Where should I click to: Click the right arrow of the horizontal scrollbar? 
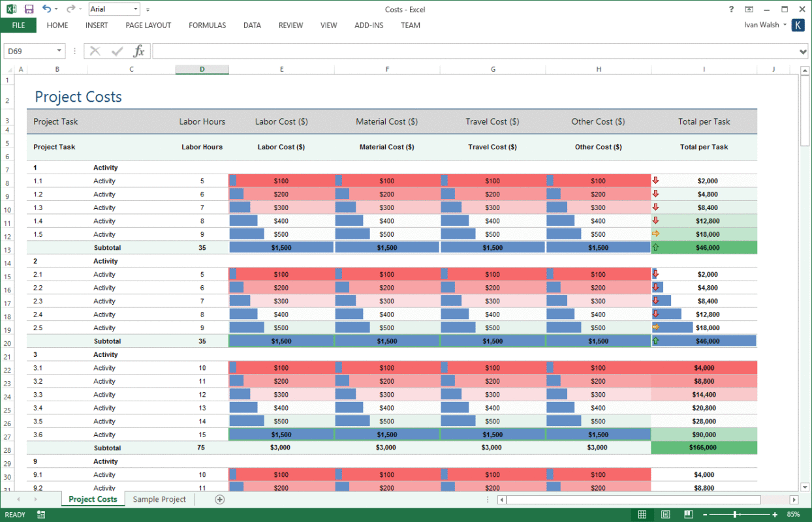click(x=793, y=499)
